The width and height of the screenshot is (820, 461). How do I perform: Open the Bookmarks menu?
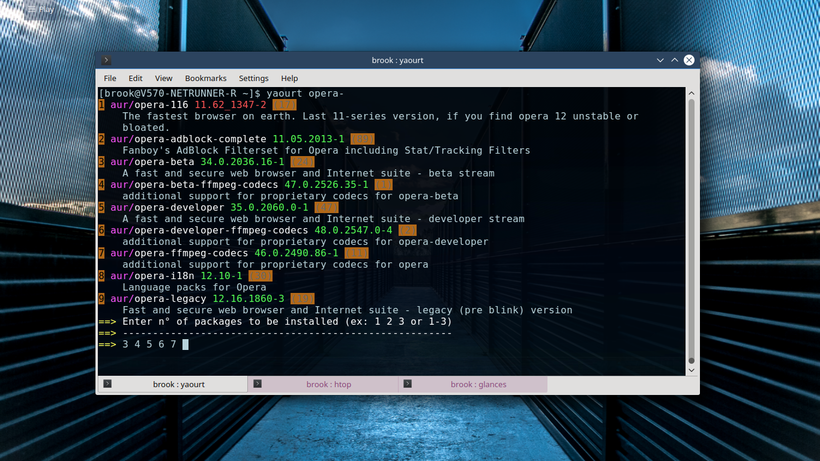pyautogui.click(x=206, y=78)
